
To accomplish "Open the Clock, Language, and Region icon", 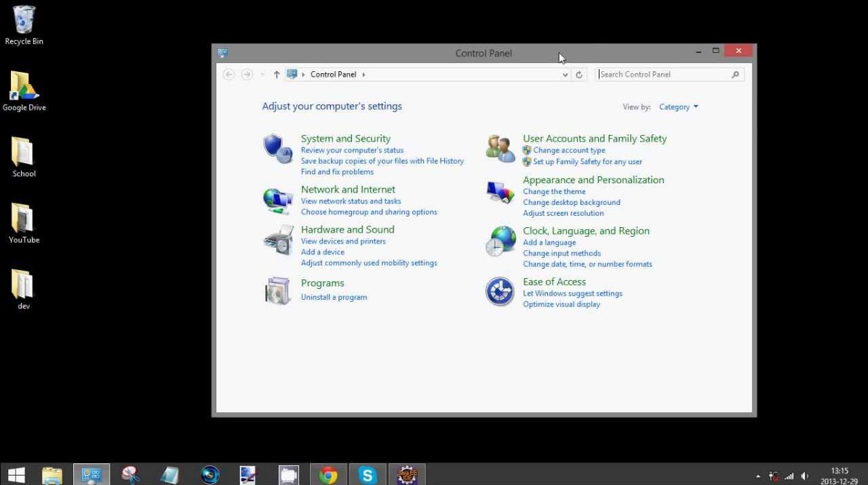I will [x=500, y=241].
